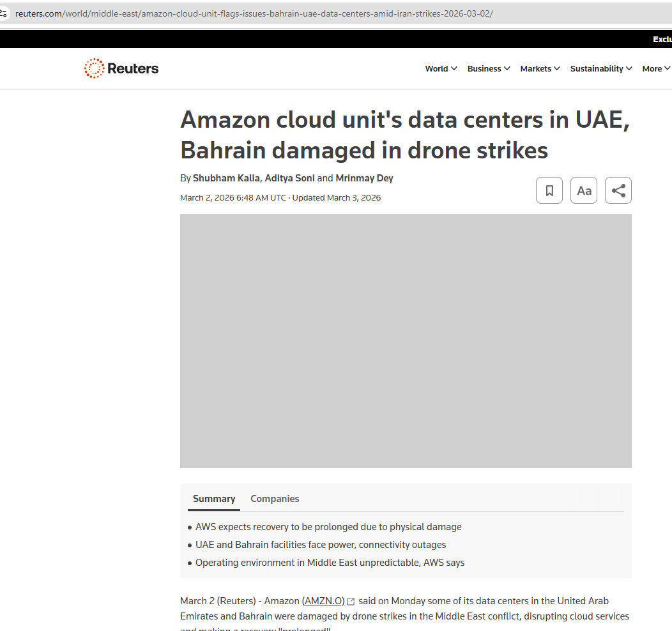Image resolution: width=672 pixels, height=631 pixels.
Task: Visit Mrinmay Dey's author link
Action: coord(365,178)
